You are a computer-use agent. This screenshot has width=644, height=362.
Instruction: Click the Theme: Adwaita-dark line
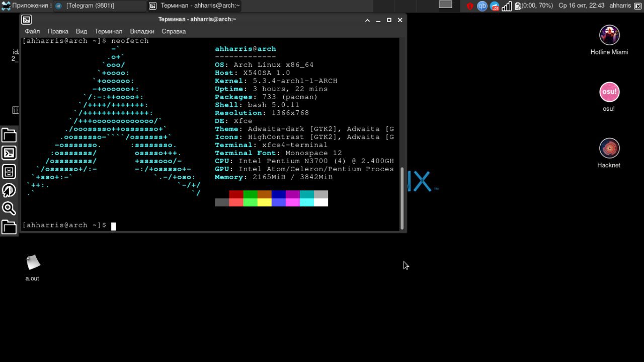point(304,129)
